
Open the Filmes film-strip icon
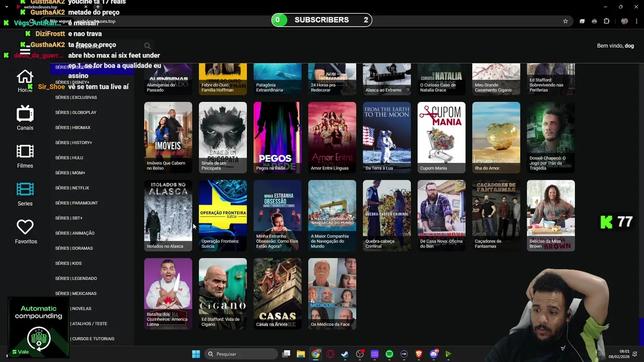(x=25, y=151)
